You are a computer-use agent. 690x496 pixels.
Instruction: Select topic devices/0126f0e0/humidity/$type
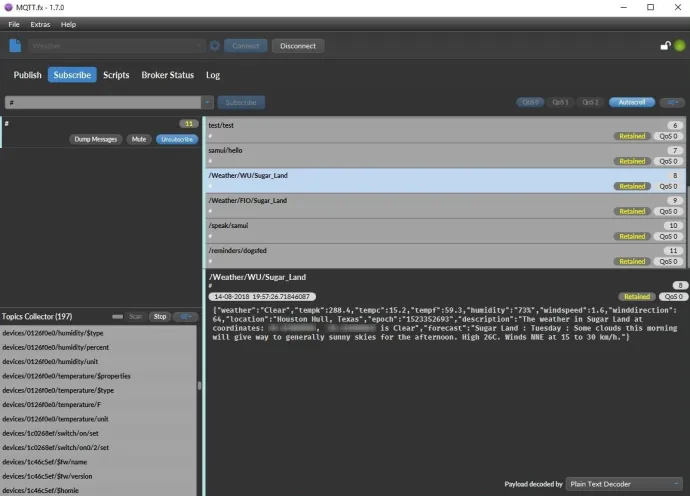point(98,333)
